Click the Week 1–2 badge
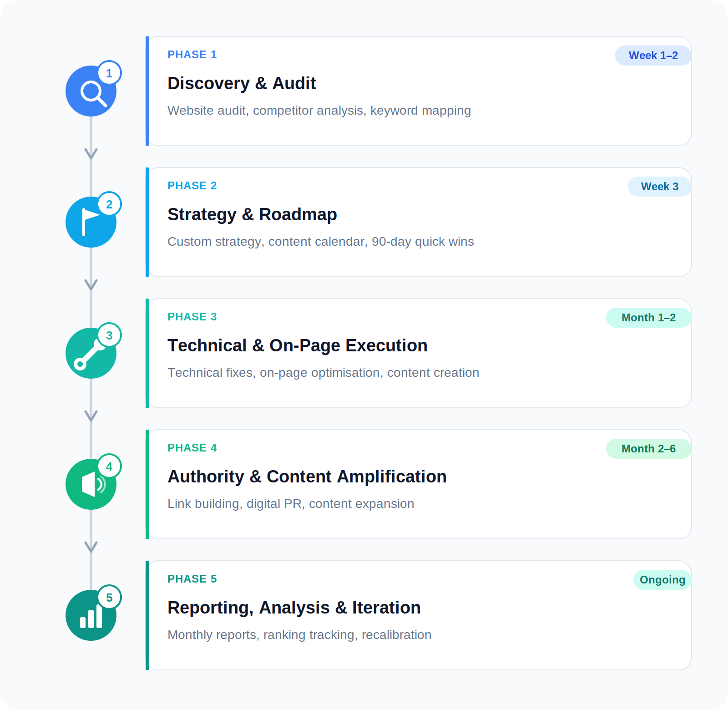This screenshot has width=728, height=710. click(x=653, y=56)
